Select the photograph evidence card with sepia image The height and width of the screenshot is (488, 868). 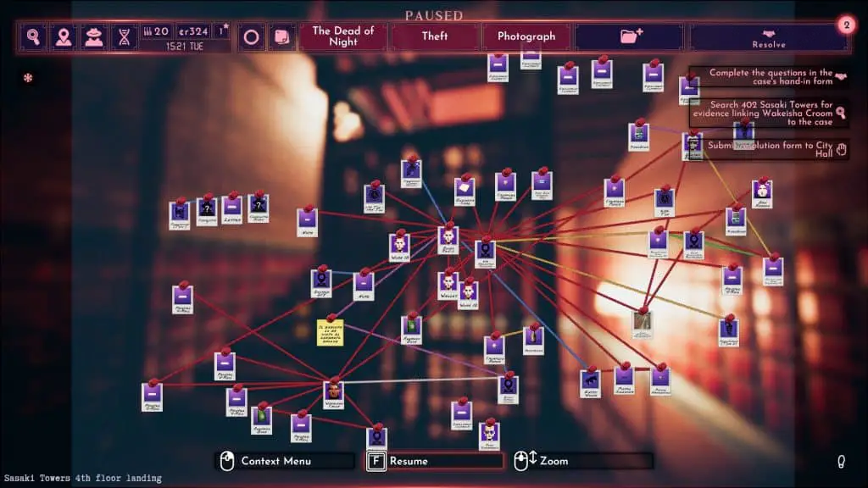coord(643,324)
